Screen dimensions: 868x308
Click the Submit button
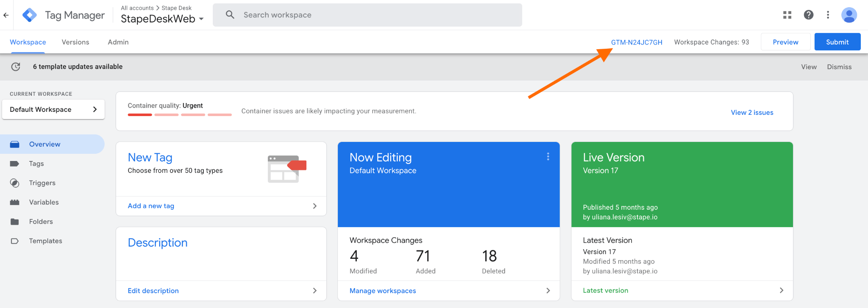click(x=837, y=42)
